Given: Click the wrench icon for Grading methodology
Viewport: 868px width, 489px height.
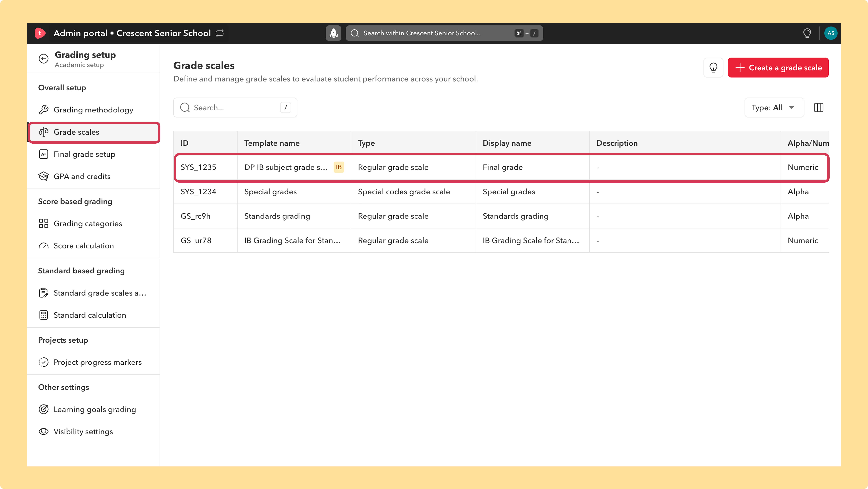Looking at the screenshot, I should (44, 110).
